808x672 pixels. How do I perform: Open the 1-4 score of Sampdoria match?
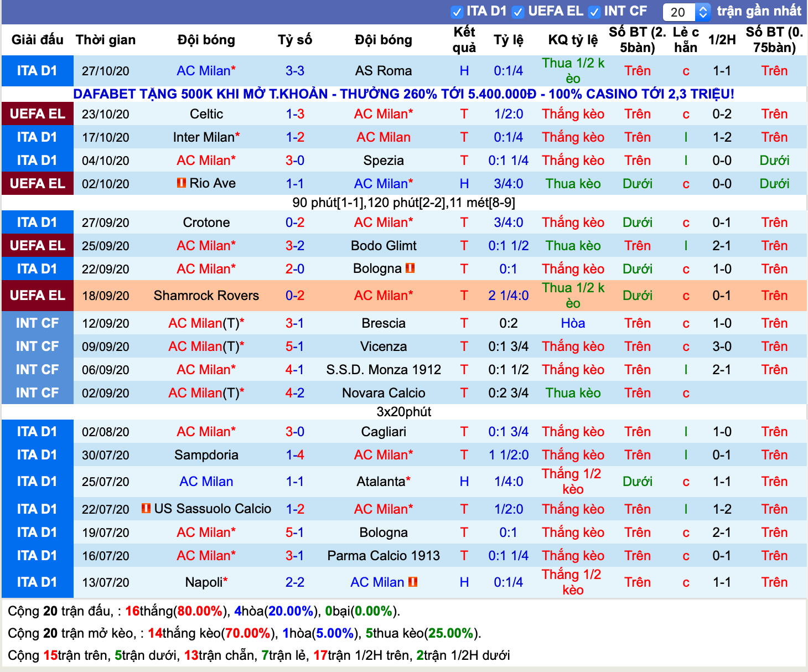click(295, 455)
